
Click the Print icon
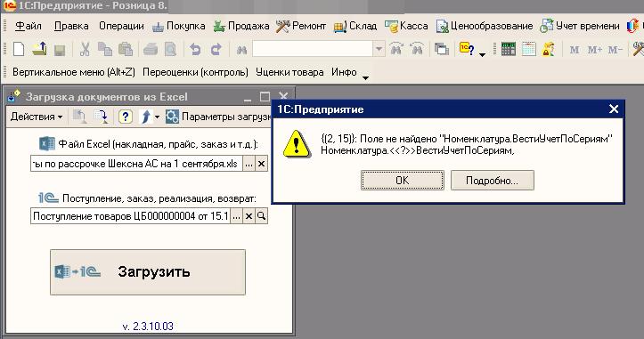tap(151, 49)
